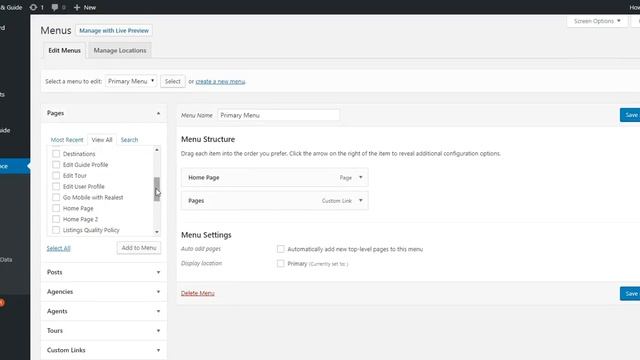This screenshot has width=640, height=360.
Task: Click the Add to Menu button
Action: coord(139,248)
